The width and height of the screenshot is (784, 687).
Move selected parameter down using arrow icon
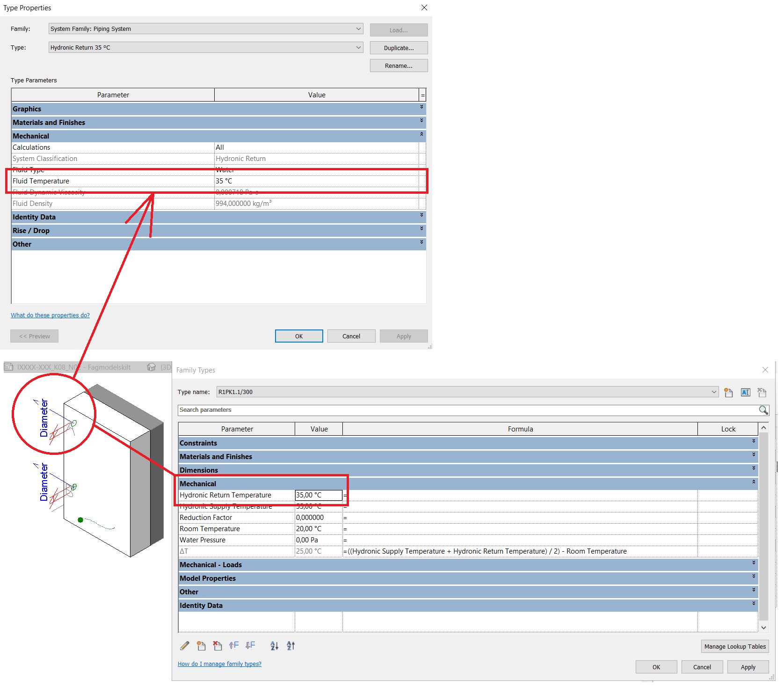pyautogui.click(x=251, y=645)
